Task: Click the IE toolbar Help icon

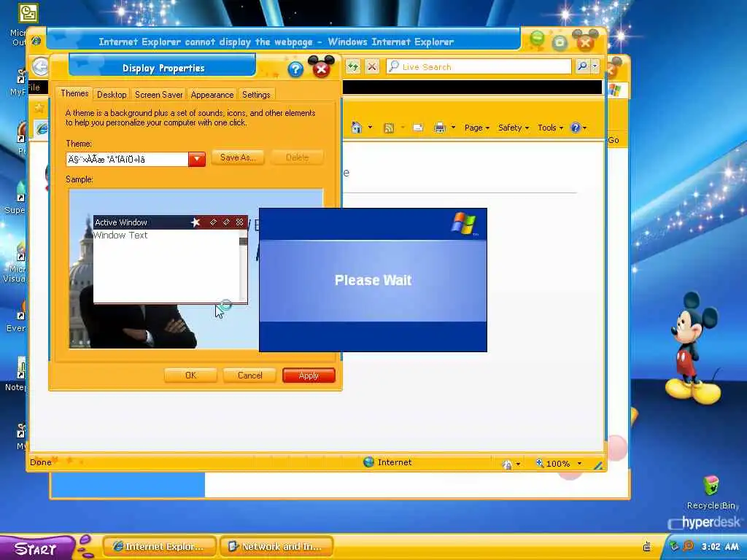Action: pos(576,128)
